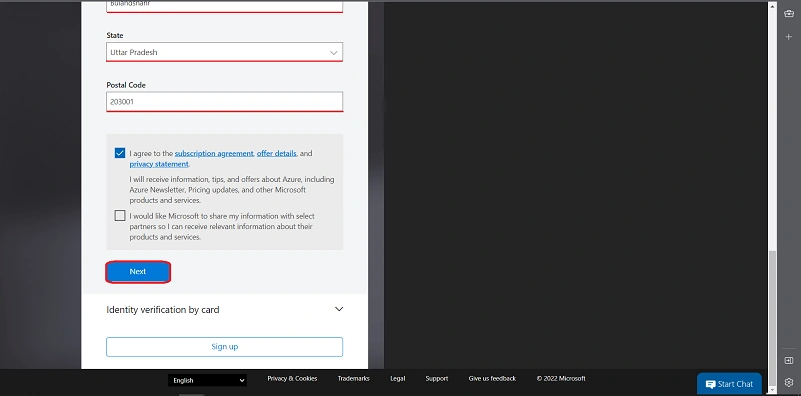This screenshot has height=396, width=801.
Task: Click the plus icon in Edge sidebar
Action: (x=788, y=37)
